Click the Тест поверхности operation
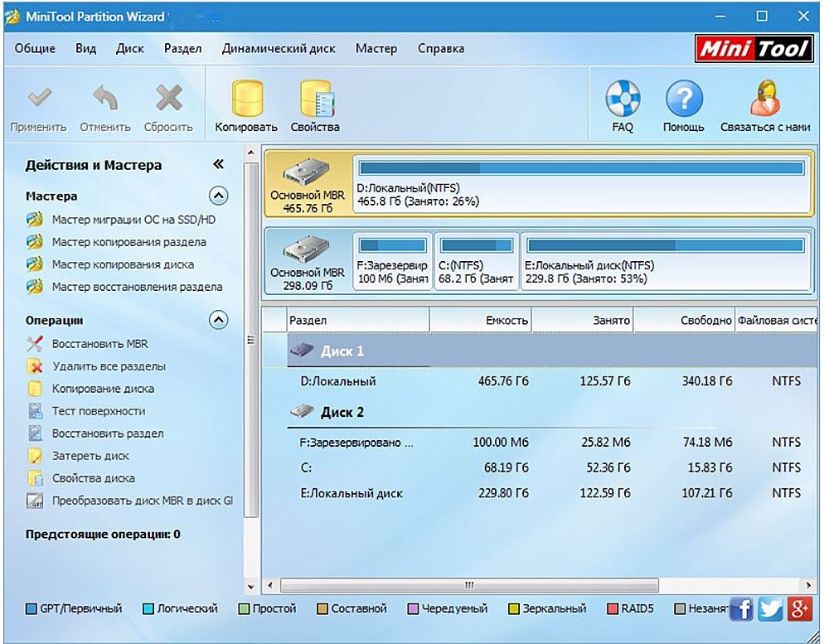Screen dimensions: 829x644 click(99, 411)
